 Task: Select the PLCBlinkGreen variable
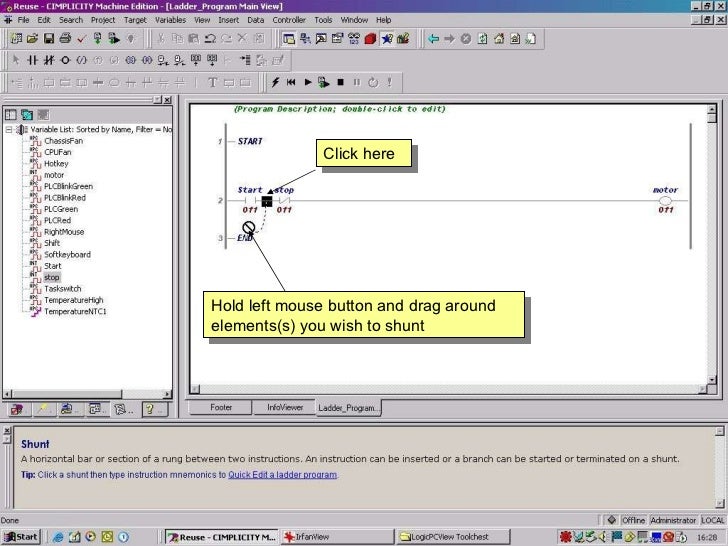68,186
